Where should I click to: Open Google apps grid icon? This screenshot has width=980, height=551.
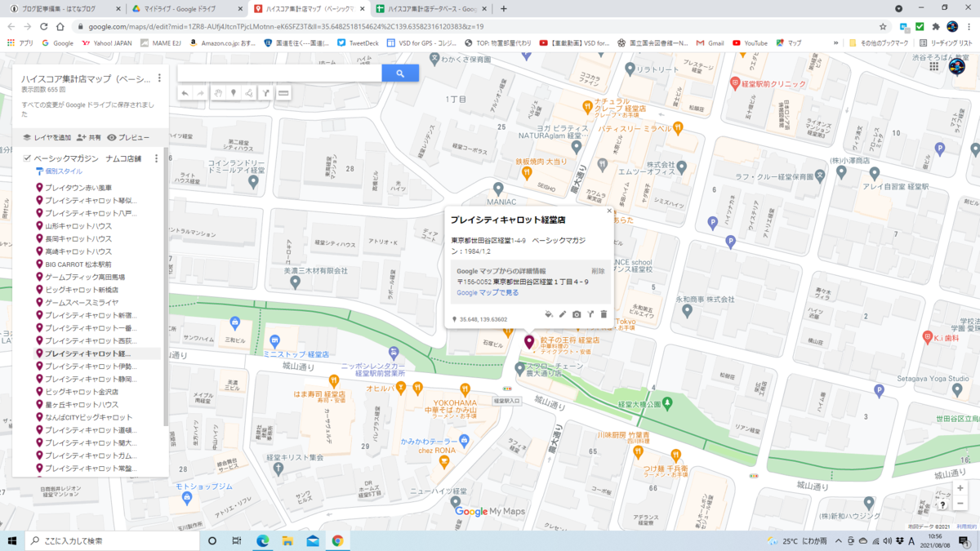(x=934, y=67)
